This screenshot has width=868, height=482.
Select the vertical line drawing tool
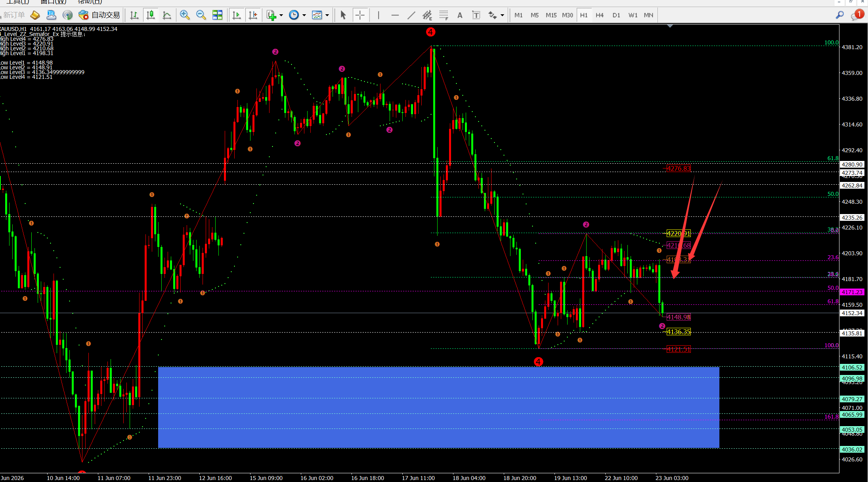379,15
